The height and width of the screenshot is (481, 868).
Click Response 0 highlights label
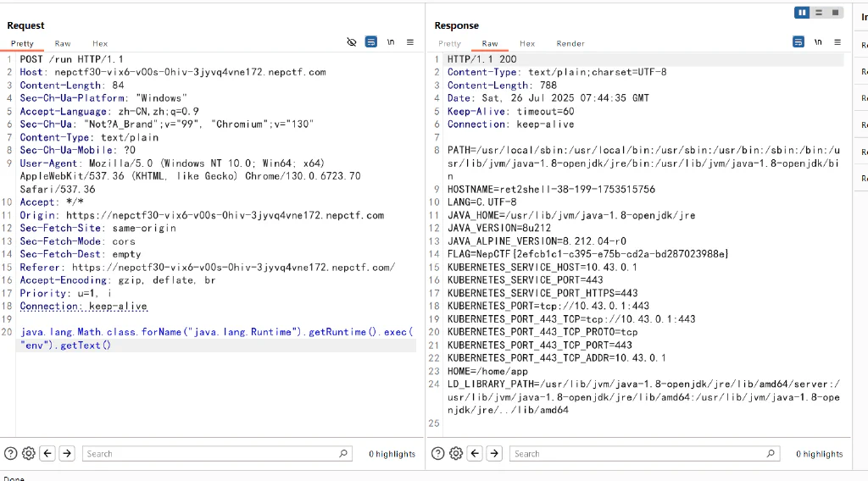(820, 454)
